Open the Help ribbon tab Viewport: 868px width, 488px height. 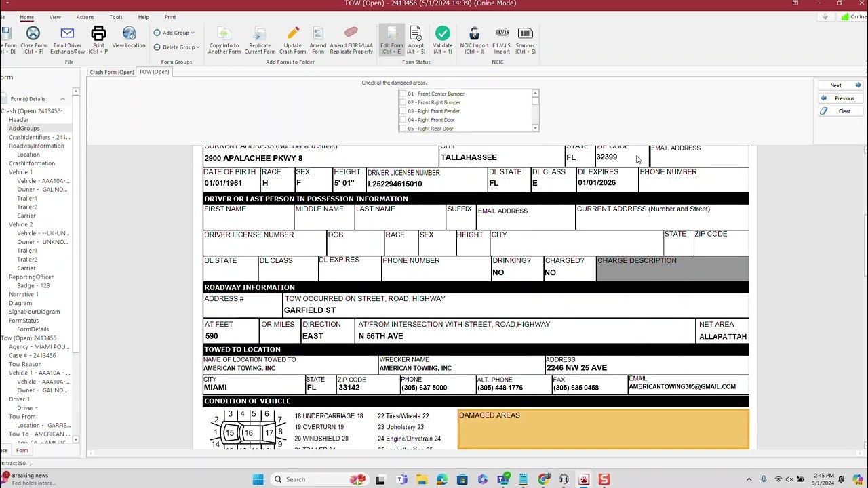(144, 17)
